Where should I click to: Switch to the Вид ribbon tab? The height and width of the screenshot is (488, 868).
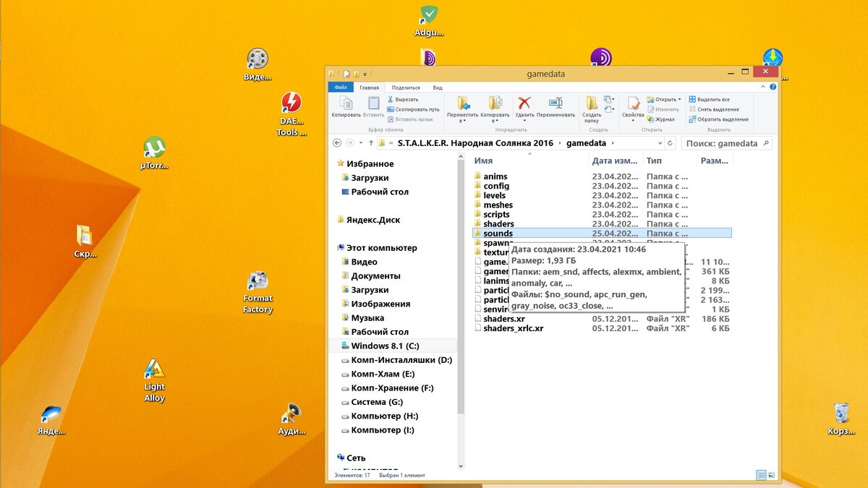click(x=438, y=87)
